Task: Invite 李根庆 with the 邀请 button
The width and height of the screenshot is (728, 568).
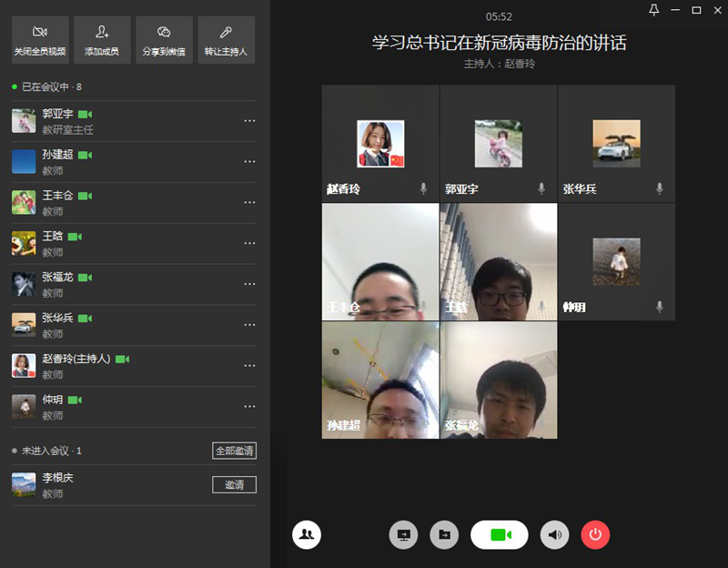Action: tap(234, 484)
